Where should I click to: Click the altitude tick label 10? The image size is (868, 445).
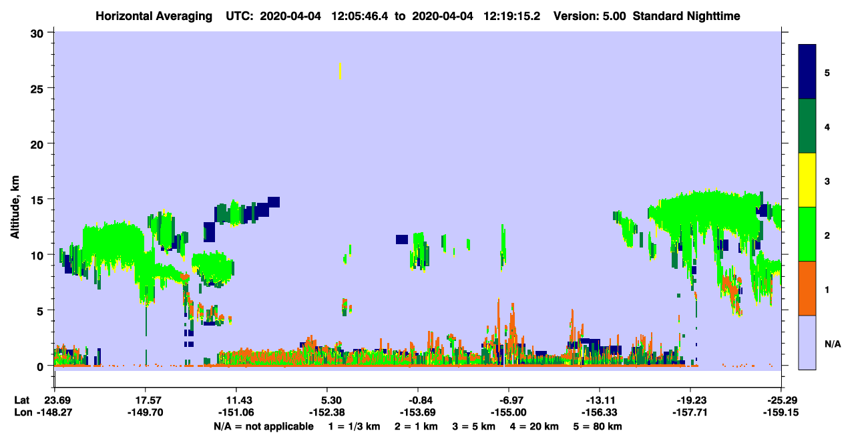[x=39, y=255]
